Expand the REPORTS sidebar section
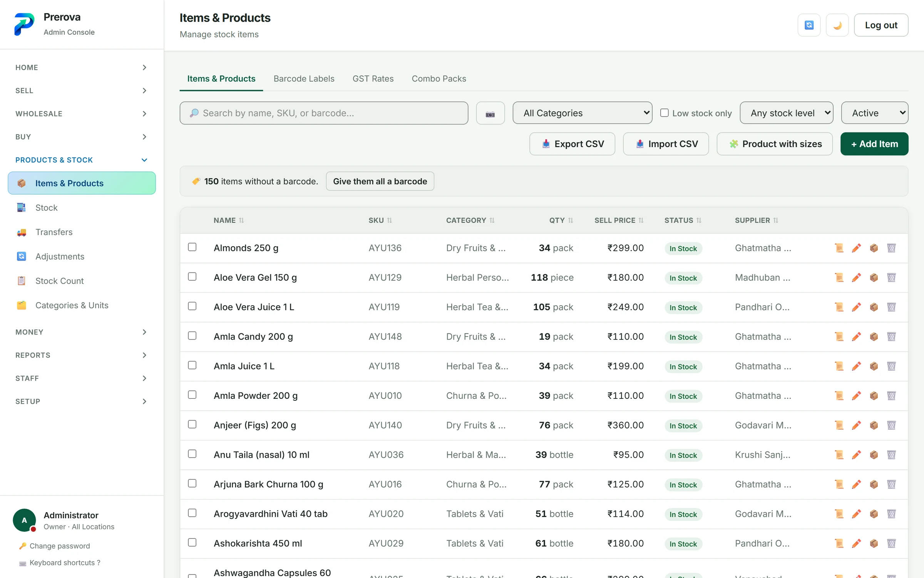The width and height of the screenshot is (924, 578). point(82,355)
